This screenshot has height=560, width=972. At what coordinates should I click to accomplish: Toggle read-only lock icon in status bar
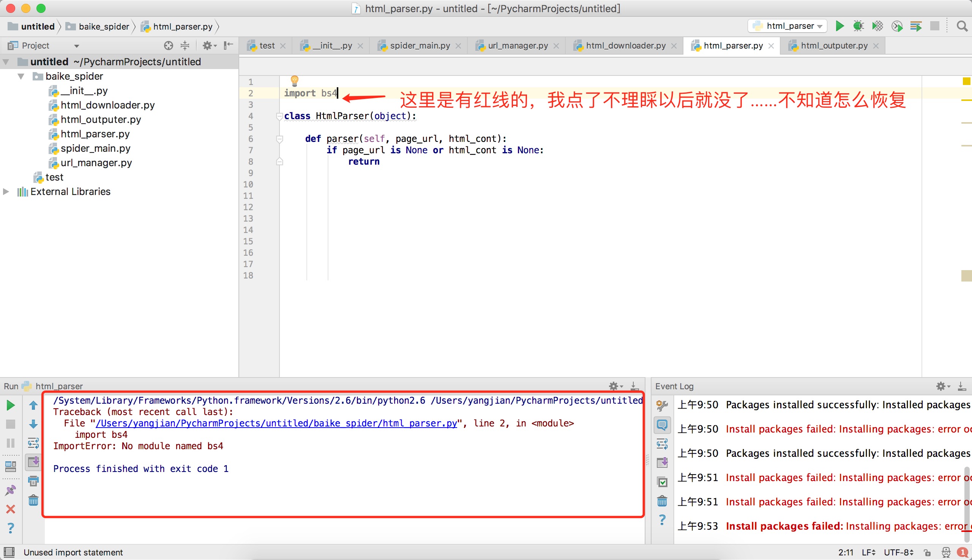pyautogui.click(x=927, y=553)
